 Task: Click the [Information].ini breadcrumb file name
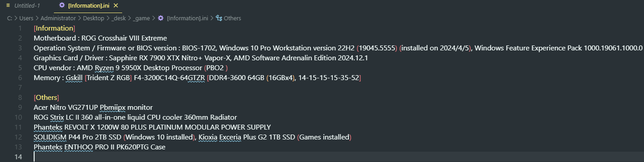pos(187,18)
